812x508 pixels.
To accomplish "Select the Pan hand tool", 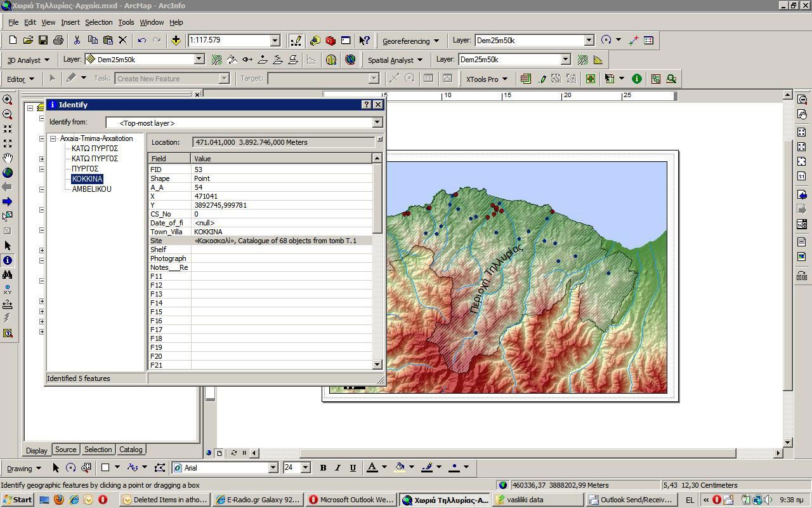I will tap(8, 158).
